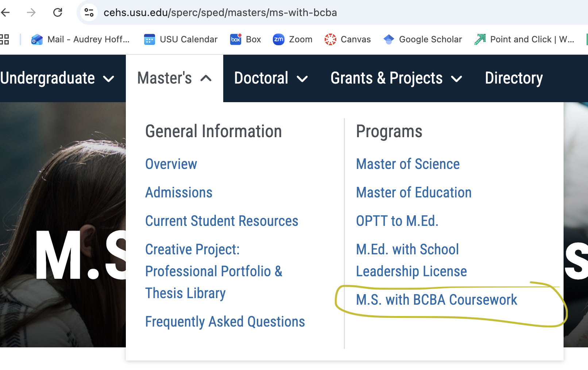Viewport: 588px width, 370px height.
Task: Go to Google Scholar bookmark
Action: coord(423,39)
